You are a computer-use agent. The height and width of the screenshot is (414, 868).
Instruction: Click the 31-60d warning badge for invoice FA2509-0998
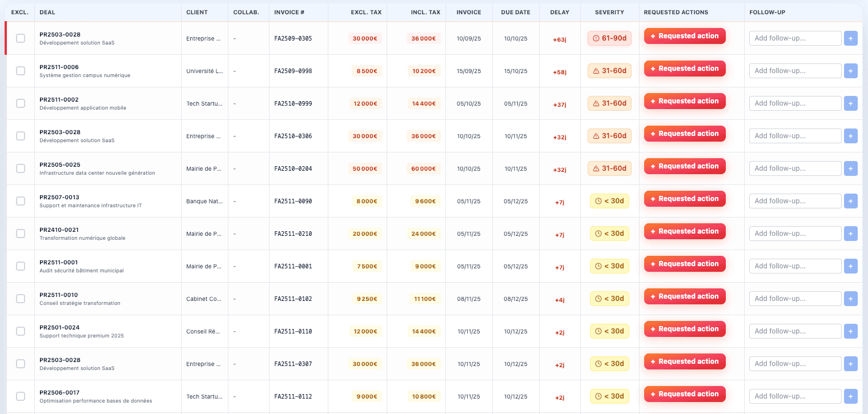609,71
